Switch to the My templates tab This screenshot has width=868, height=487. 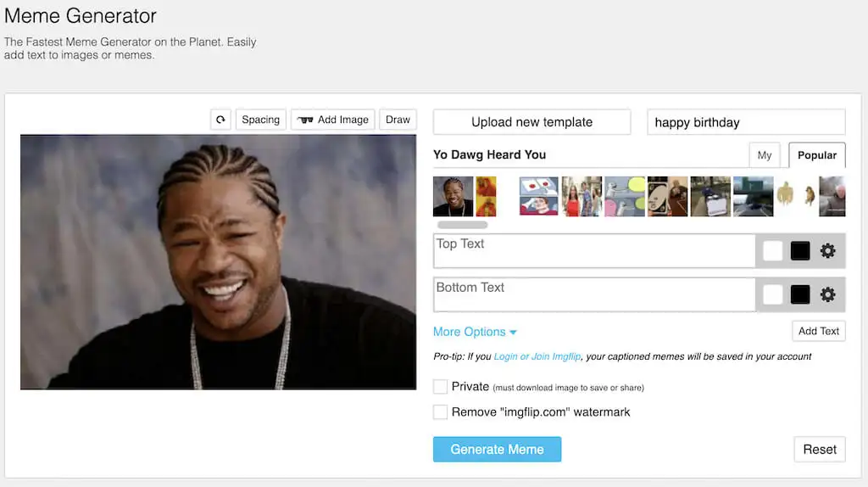coord(765,155)
